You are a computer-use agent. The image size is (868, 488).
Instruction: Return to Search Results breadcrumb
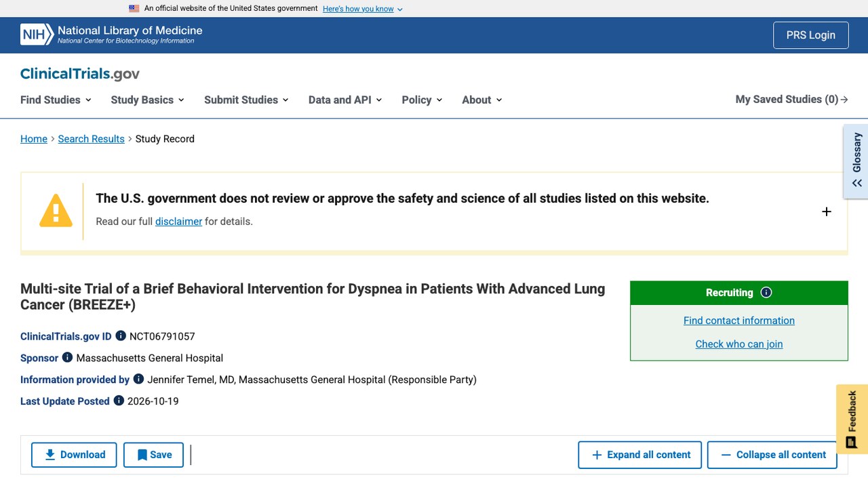[x=92, y=139]
